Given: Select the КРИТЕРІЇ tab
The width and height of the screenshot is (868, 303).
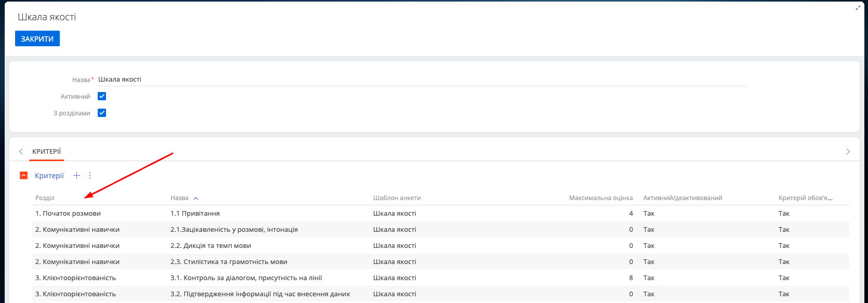Looking at the screenshot, I should tap(47, 152).
